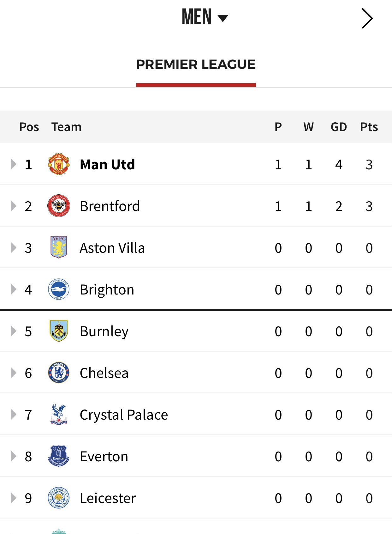Tap the Brighton club badge
This screenshot has height=534, width=392.
(x=59, y=289)
